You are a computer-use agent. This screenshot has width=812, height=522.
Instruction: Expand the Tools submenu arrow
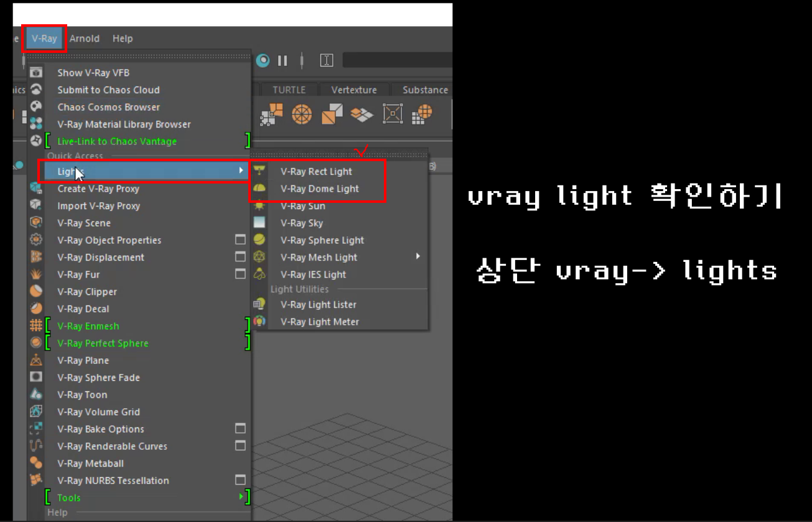point(241,497)
